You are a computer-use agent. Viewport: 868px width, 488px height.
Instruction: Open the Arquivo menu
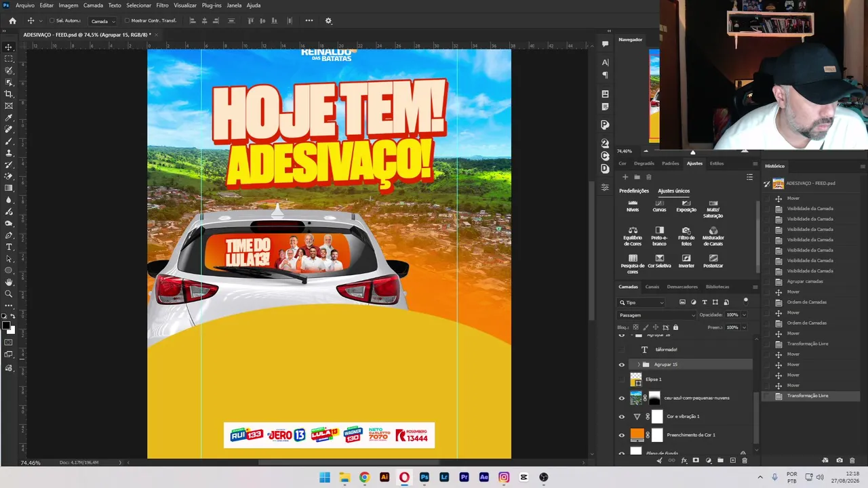[x=25, y=5]
